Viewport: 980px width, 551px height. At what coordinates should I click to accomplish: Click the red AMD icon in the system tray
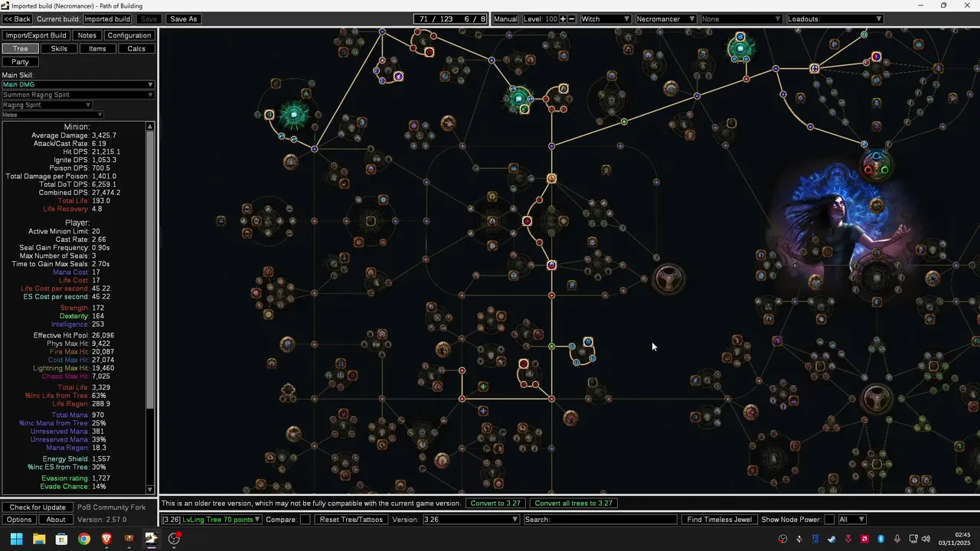(x=864, y=539)
